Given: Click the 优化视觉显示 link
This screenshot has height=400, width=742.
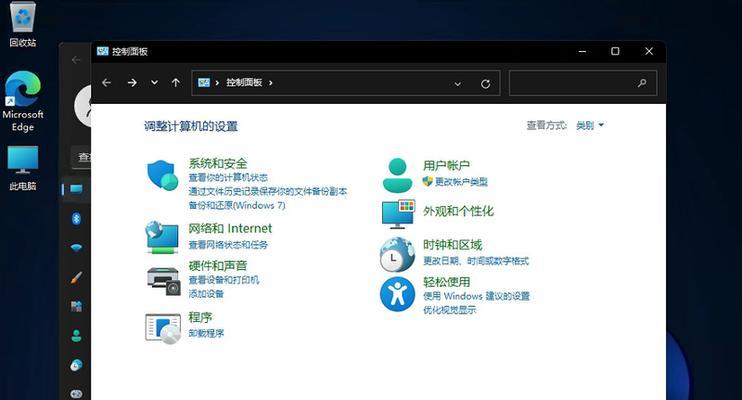Looking at the screenshot, I should click(450, 310).
